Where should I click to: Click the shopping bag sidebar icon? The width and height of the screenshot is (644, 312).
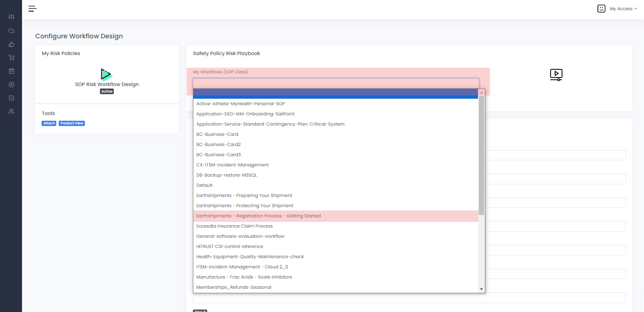(11, 71)
